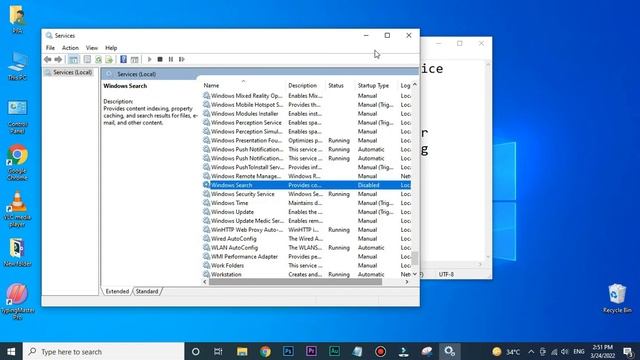Click the Services gear icon in taskbar
The image size is (640, 360).
click(x=449, y=351)
